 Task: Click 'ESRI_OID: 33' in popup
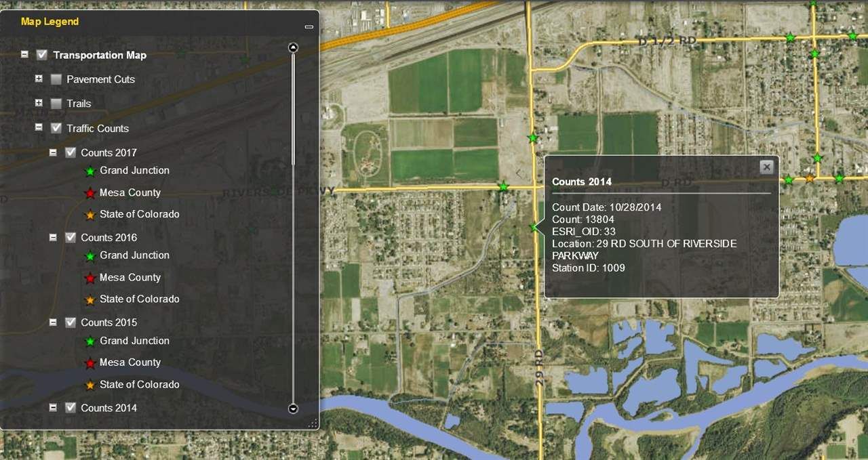click(584, 232)
